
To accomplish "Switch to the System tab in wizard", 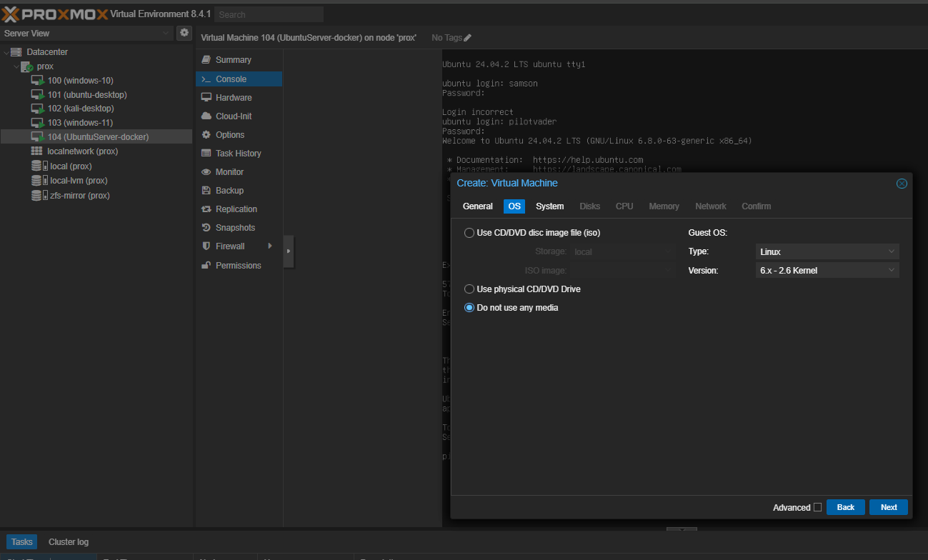I will point(549,206).
